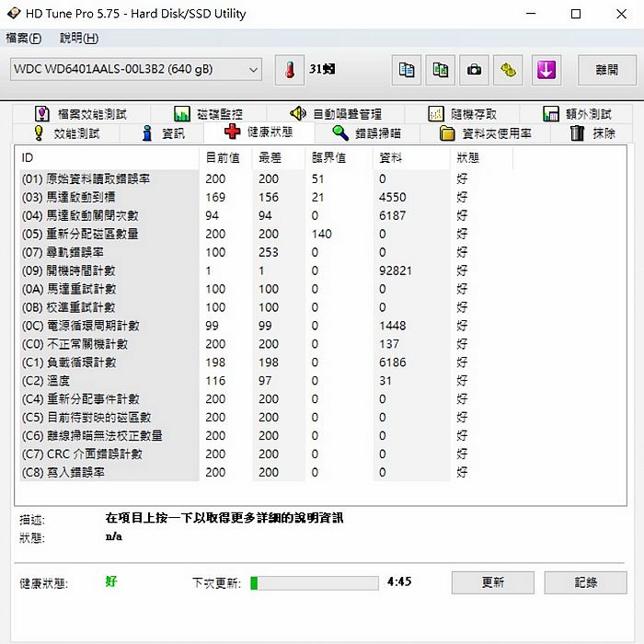Select the (C1) 負載循環計數 row
This screenshot has width=644, height=644.
point(266,362)
